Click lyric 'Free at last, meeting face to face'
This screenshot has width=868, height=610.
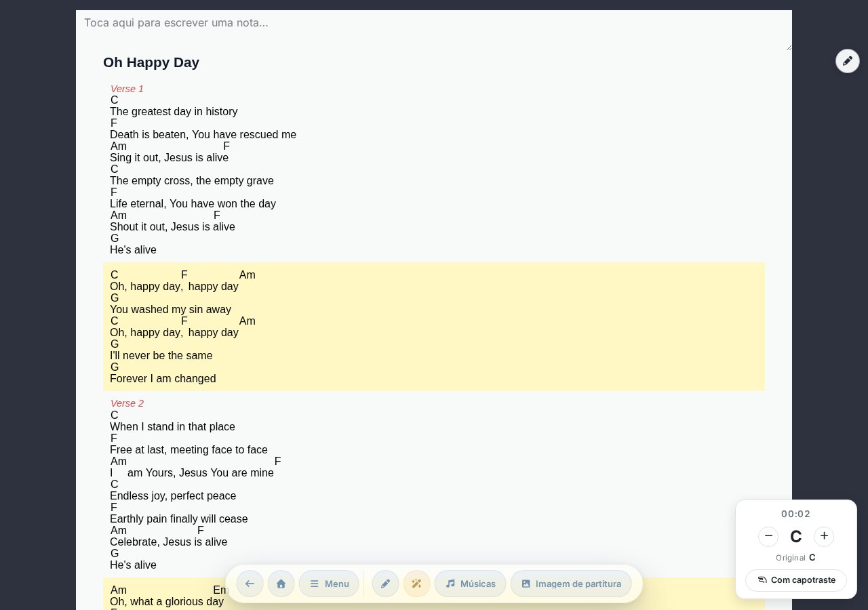point(189,450)
